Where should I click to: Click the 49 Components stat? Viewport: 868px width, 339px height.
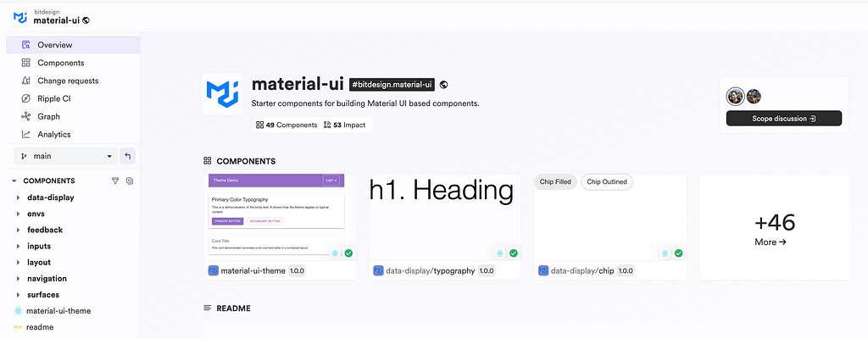(x=287, y=125)
